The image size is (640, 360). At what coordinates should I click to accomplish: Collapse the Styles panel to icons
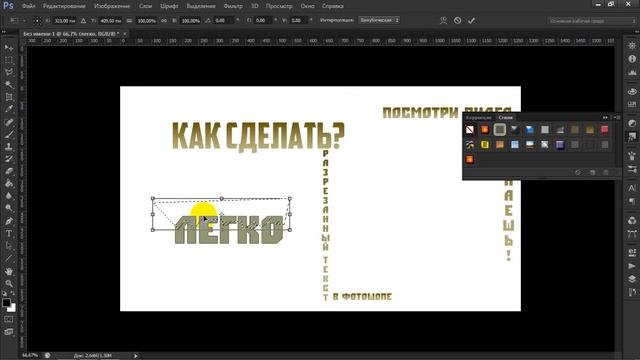click(605, 118)
